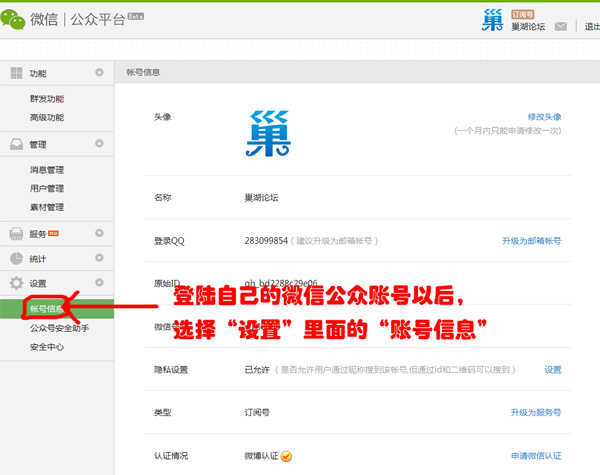The image size is (600, 475).
Task: Click the 订阅号 type value
Action: tap(257, 412)
